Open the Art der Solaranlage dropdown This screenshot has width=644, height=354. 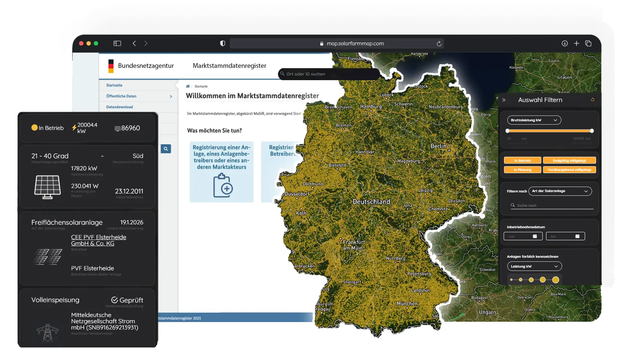(560, 191)
